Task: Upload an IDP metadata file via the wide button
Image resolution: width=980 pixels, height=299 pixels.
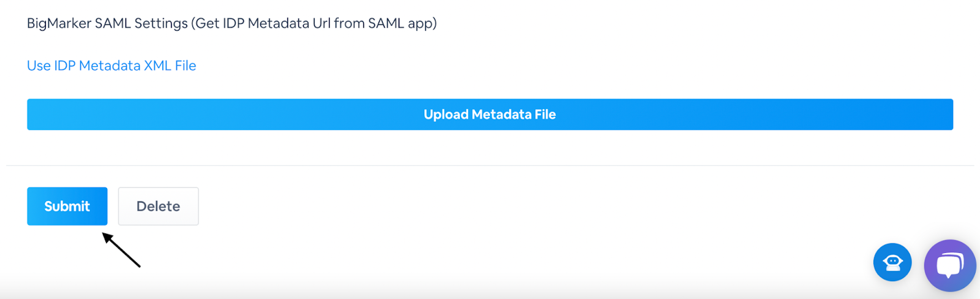Action: 489,115
